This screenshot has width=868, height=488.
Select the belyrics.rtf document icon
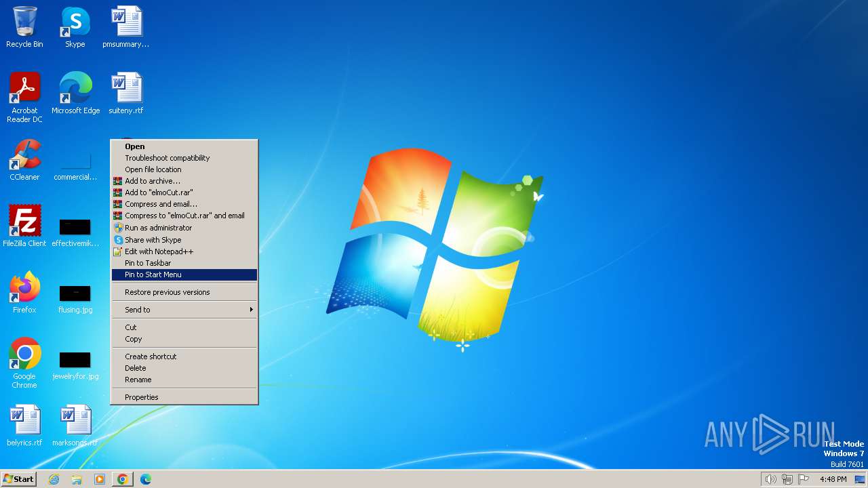(24, 426)
